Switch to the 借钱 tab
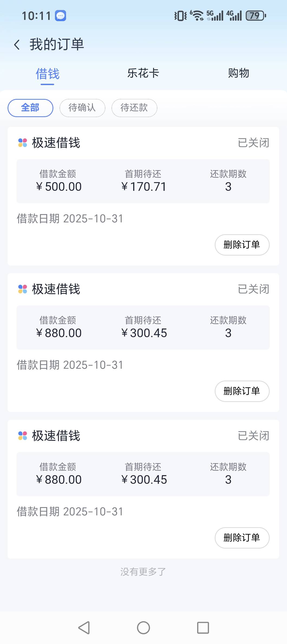Image resolution: width=287 pixels, height=644 pixels. pos(48,74)
